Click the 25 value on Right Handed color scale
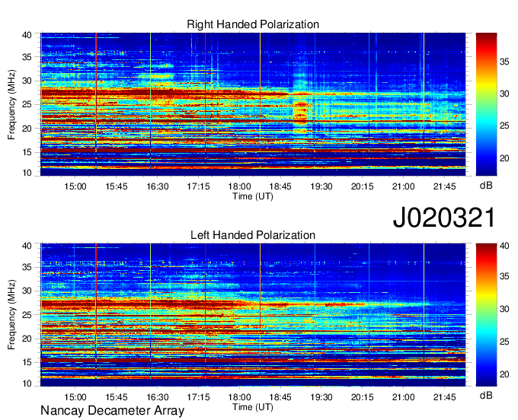The image size is (518, 420). point(504,126)
